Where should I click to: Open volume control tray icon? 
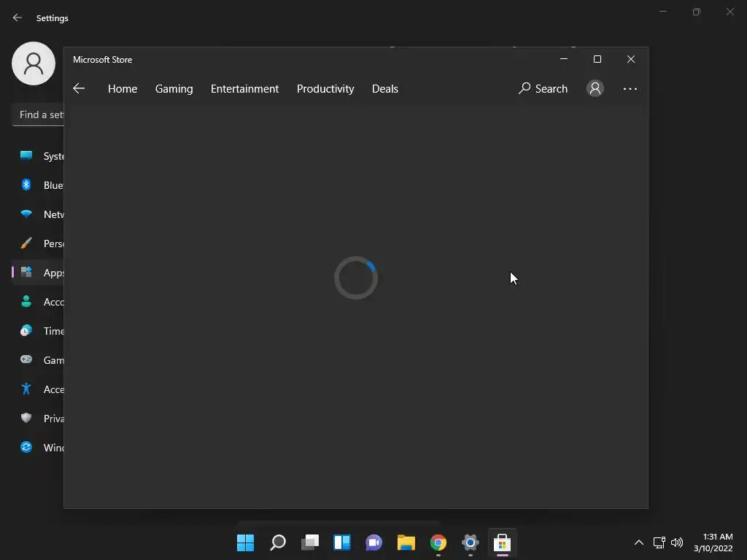click(x=676, y=542)
